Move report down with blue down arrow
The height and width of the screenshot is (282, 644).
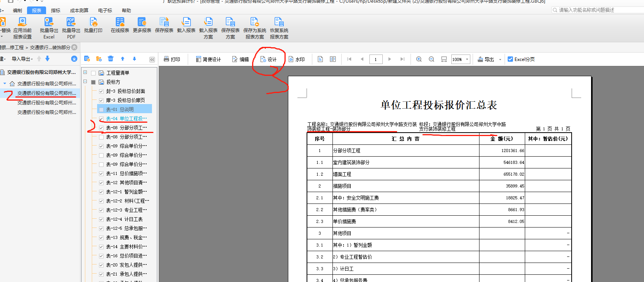(x=134, y=59)
